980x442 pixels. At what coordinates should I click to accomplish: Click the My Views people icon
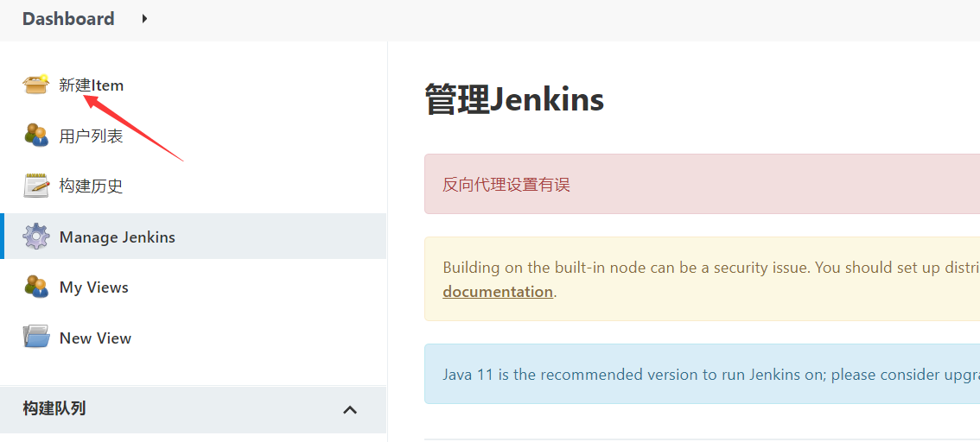pyautogui.click(x=36, y=287)
